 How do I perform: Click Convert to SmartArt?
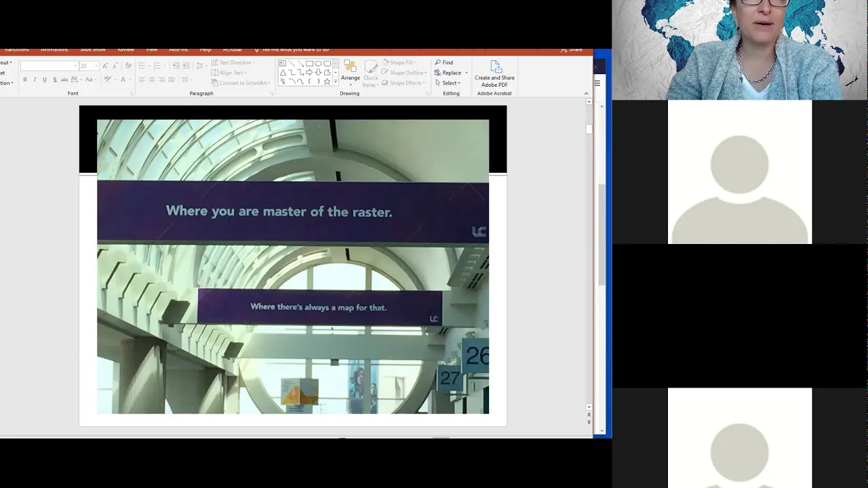240,83
